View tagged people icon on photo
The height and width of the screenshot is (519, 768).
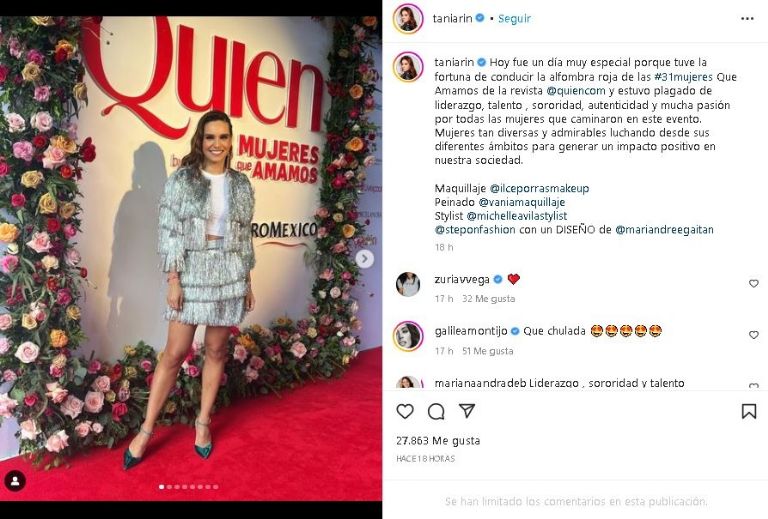(x=15, y=480)
